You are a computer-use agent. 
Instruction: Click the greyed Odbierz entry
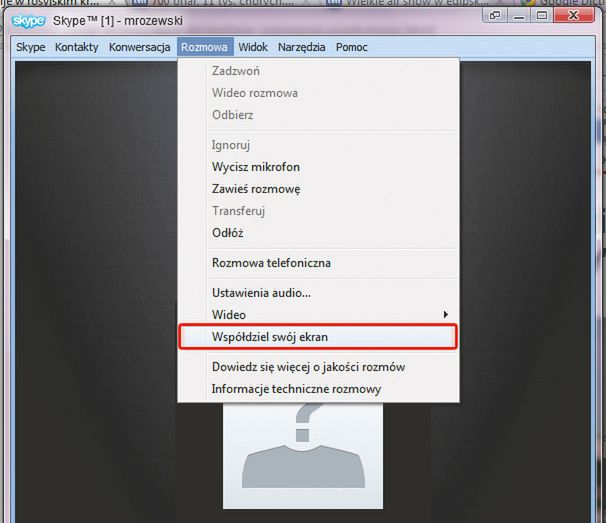click(x=318, y=115)
